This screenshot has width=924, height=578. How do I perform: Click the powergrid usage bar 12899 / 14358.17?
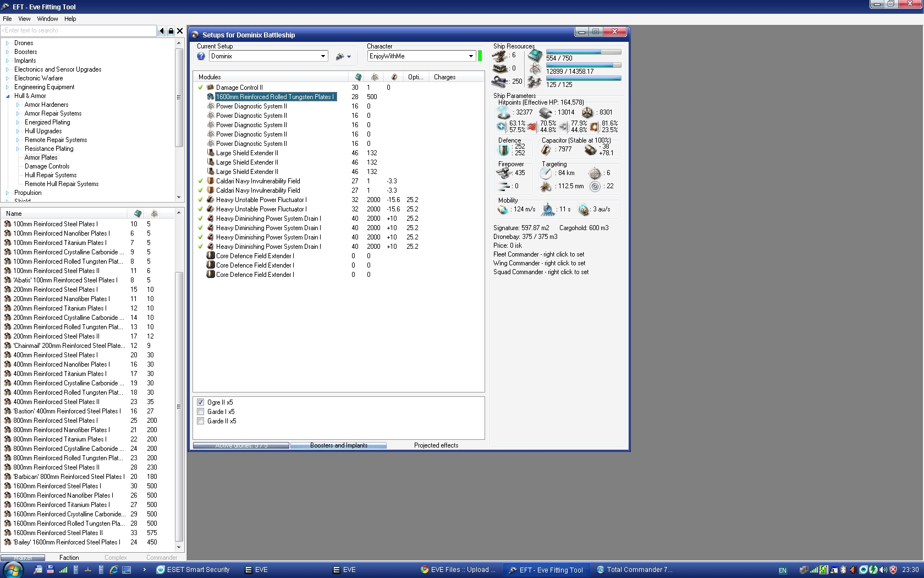[584, 66]
